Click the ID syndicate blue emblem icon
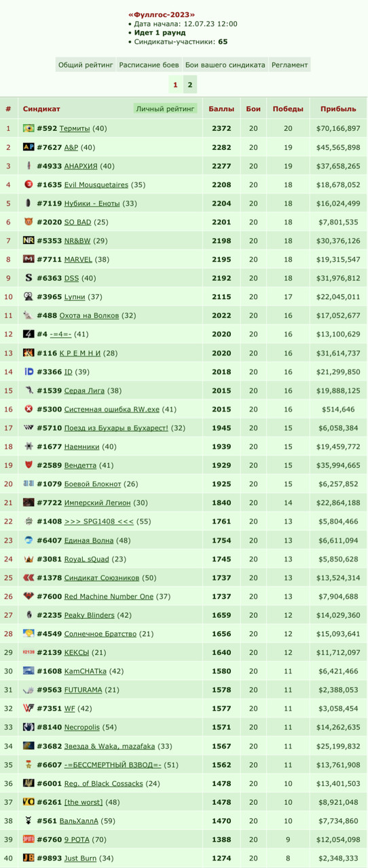This screenshot has height=868, width=368. click(29, 371)
